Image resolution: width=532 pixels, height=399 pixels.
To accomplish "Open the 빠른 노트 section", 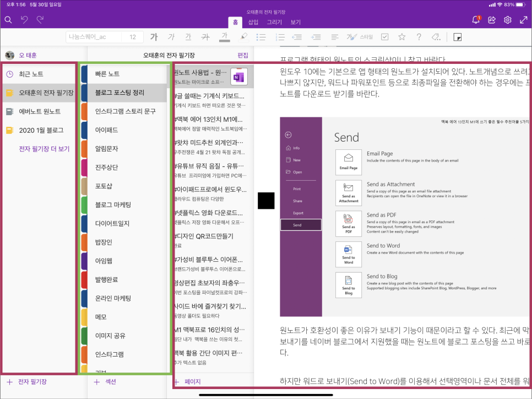I will [x=124, y=74].
